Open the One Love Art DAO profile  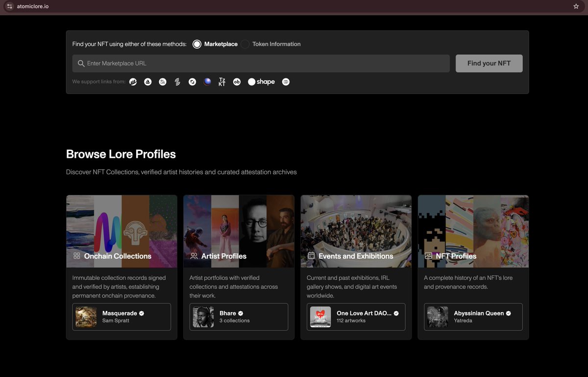point(356,317)
